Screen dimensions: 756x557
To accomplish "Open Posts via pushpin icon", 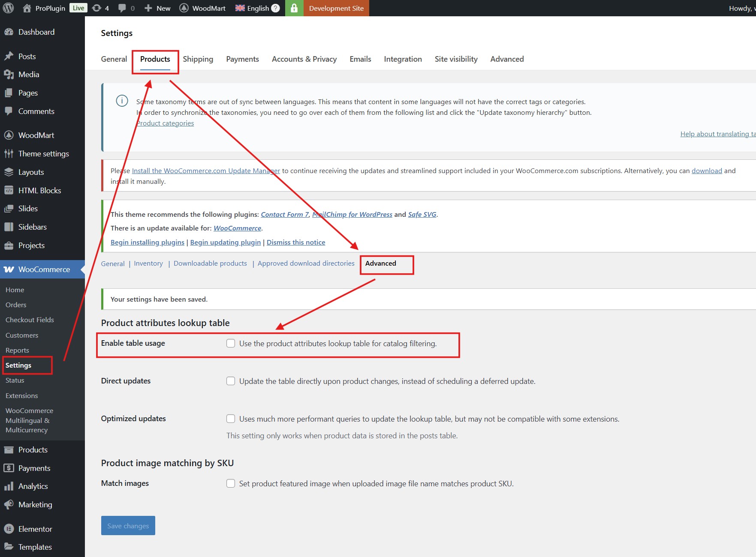I will tap(9, 56).
